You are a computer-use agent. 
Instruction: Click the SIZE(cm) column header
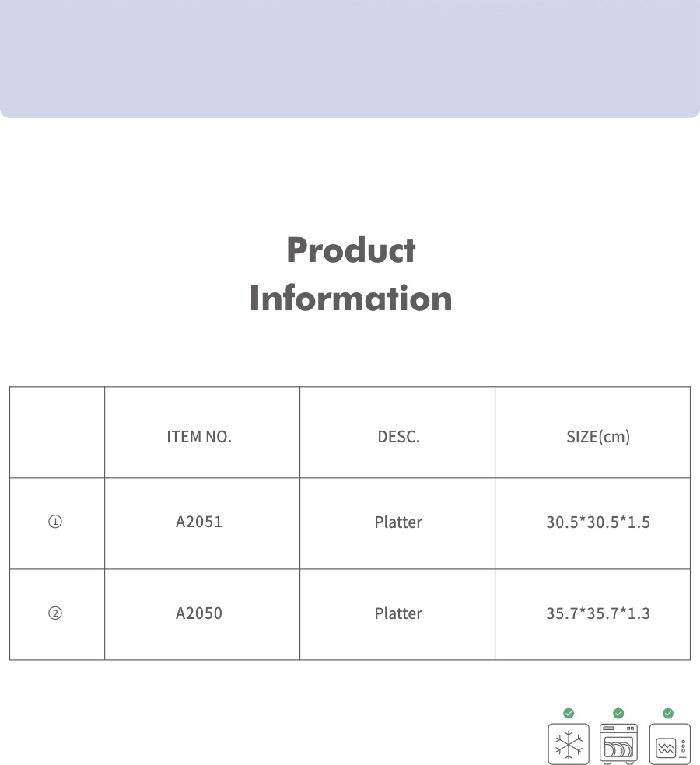[597, 437]
